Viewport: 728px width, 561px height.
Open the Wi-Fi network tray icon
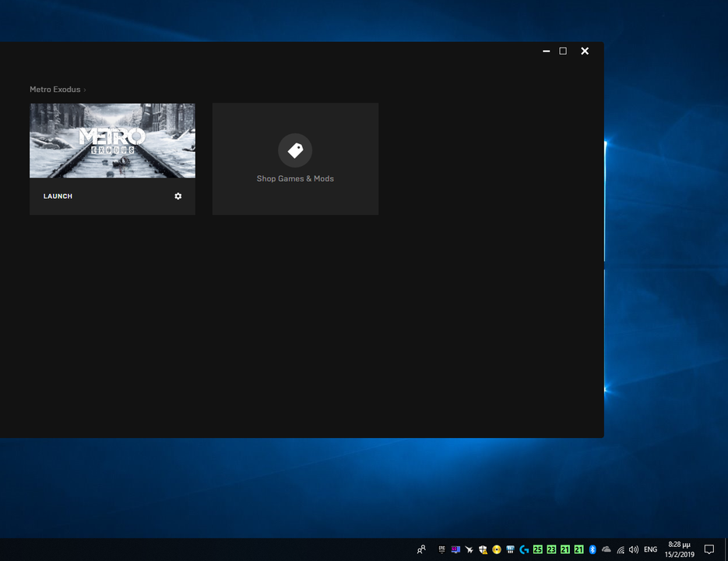[621, 550]
